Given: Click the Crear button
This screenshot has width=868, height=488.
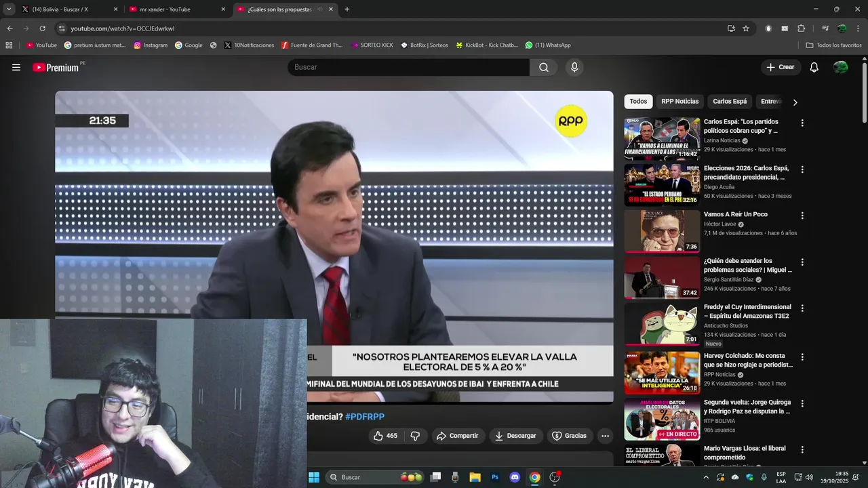Looking at the screenshot, I should pyautogui.click(x=781, y=67).
